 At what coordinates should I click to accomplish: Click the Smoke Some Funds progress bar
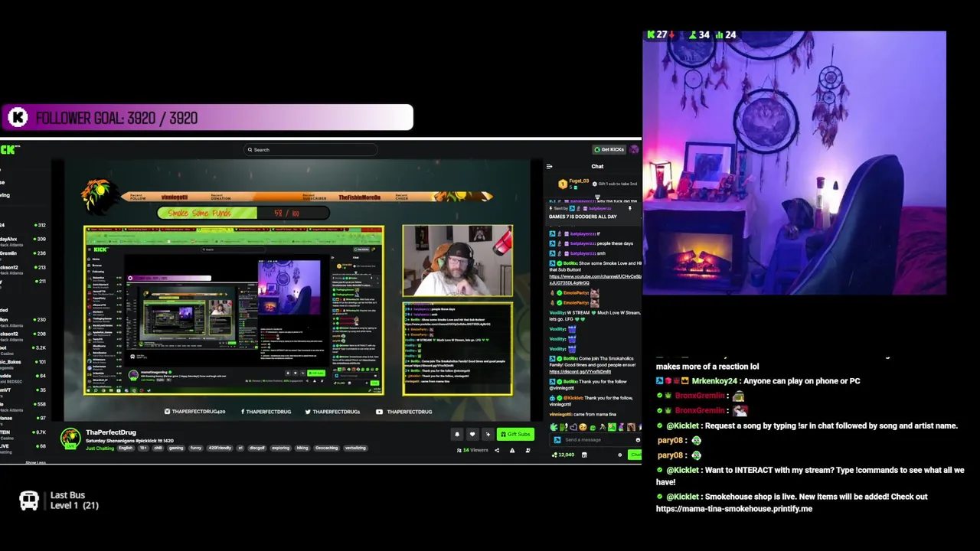pos(243,213)
